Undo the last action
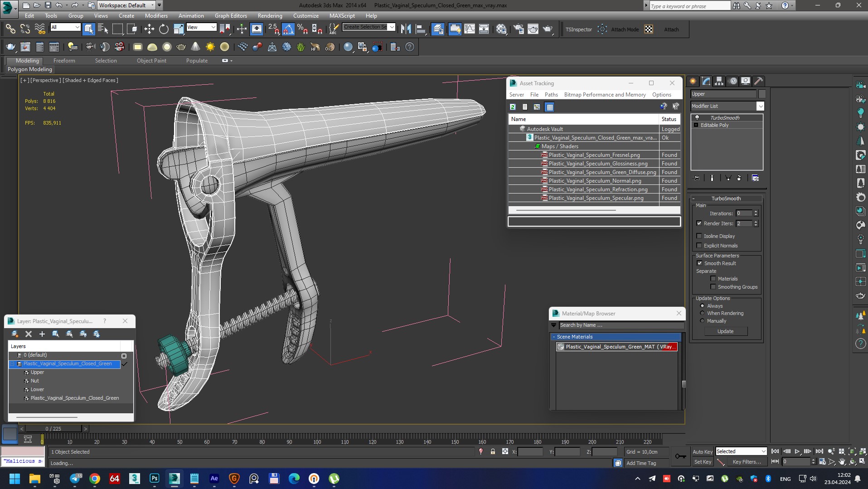This screenshot has height=489, width=868. tap(59, 5)
